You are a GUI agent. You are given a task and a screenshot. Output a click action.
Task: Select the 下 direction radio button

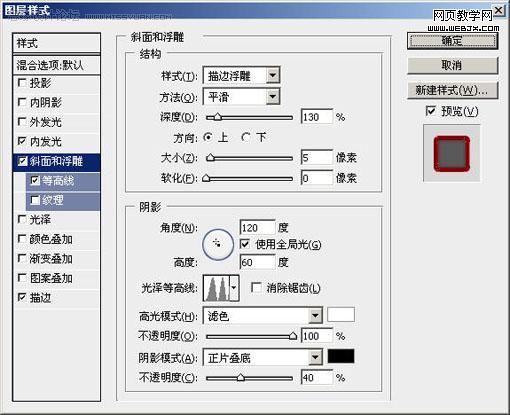pyautogui.click(x=246, y=137)
